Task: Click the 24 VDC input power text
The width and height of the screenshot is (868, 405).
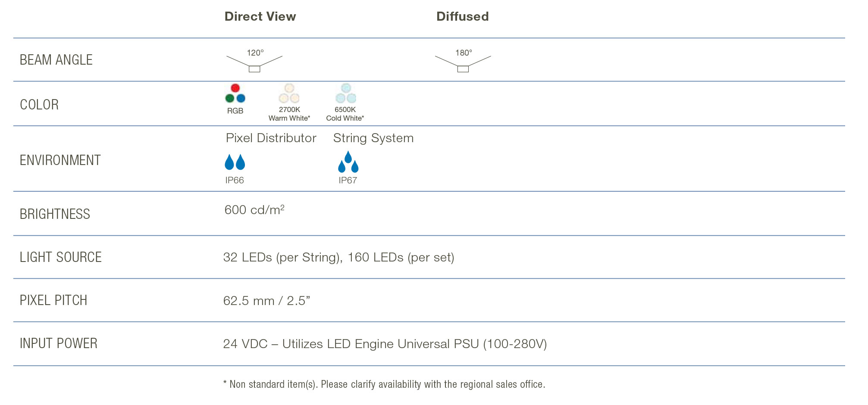Action: pos(385,344)
